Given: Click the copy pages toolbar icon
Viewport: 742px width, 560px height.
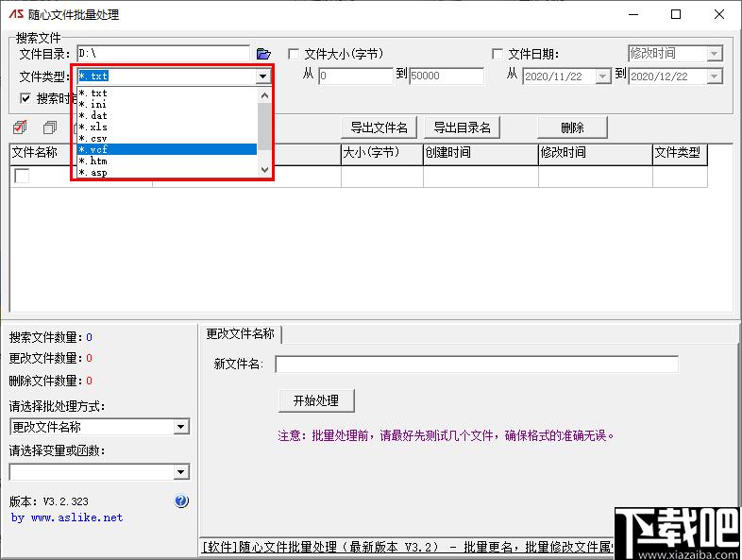Looking at the screenshot, I should pos(50,127).
